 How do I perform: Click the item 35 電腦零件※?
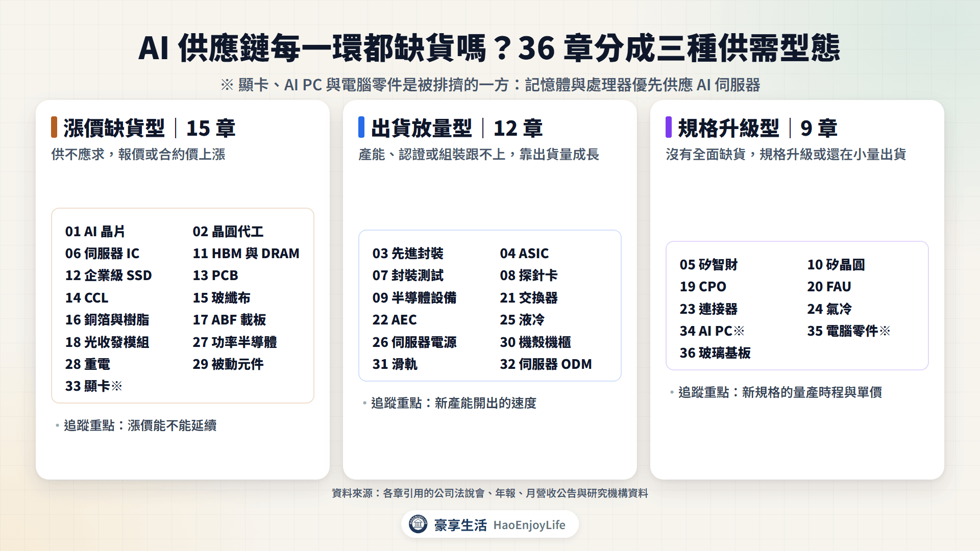pyautogui.click(x=849, y=331)
